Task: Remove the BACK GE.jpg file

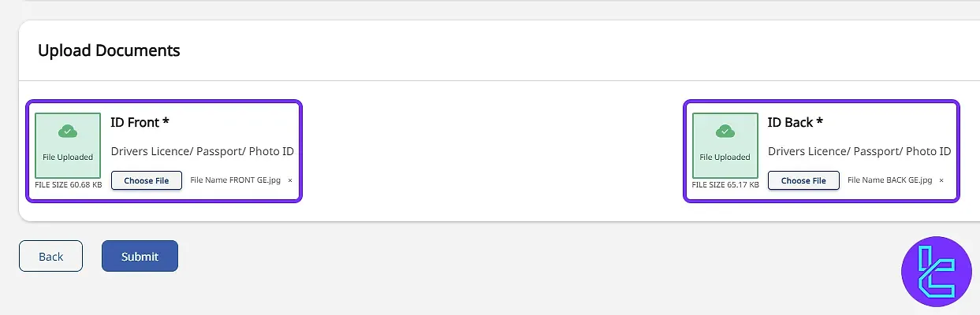Action: tap(941, 180)
